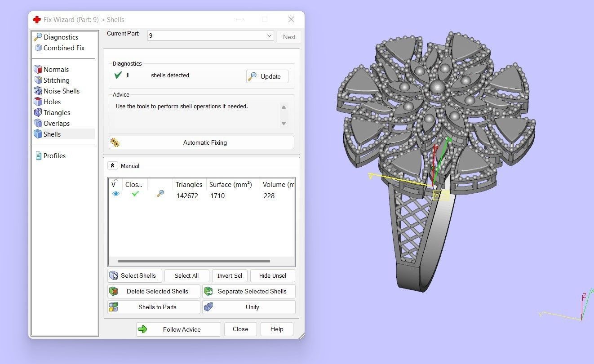Click Invert Sel button
Image resolution: width=594 pixels, height=364 pixels.
coord(230,275)
